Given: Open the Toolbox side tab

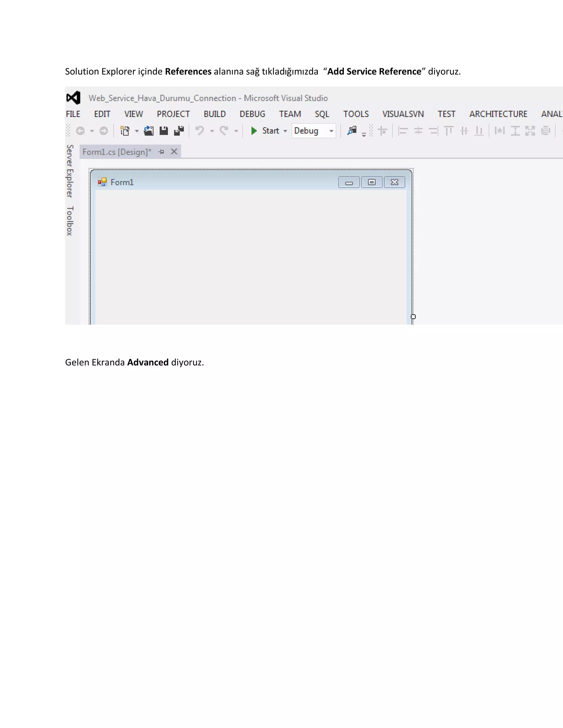Looking at the screenshot, I should coord(69,221).
